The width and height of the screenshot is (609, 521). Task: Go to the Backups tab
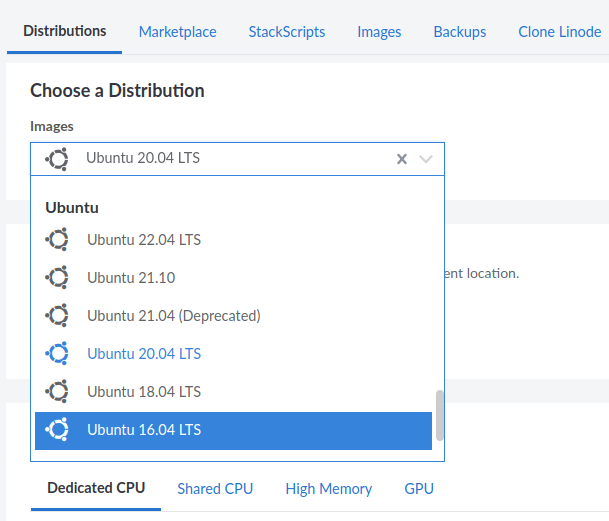(x=459, y=32)
